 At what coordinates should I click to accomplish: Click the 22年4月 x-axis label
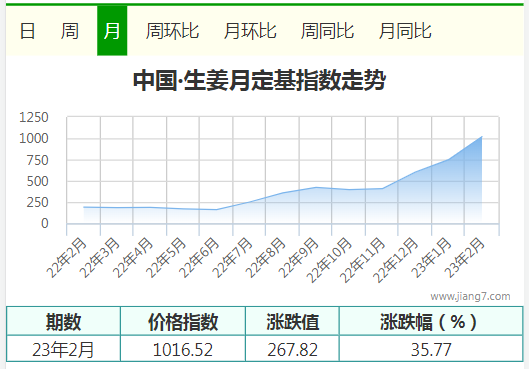click(x=133, y=258)
